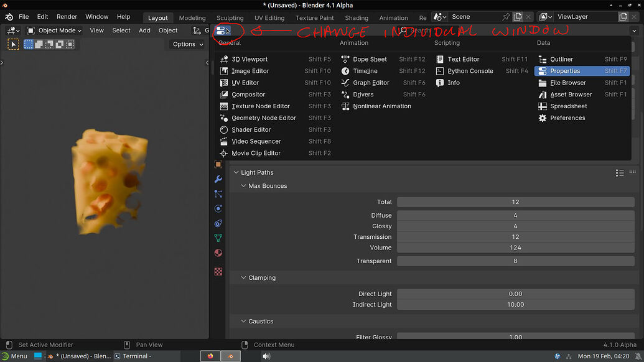This screenshot has width=644, height=362.
Task: Open 3D viewport editor type dropdown
Action: (x=13, y=30)
